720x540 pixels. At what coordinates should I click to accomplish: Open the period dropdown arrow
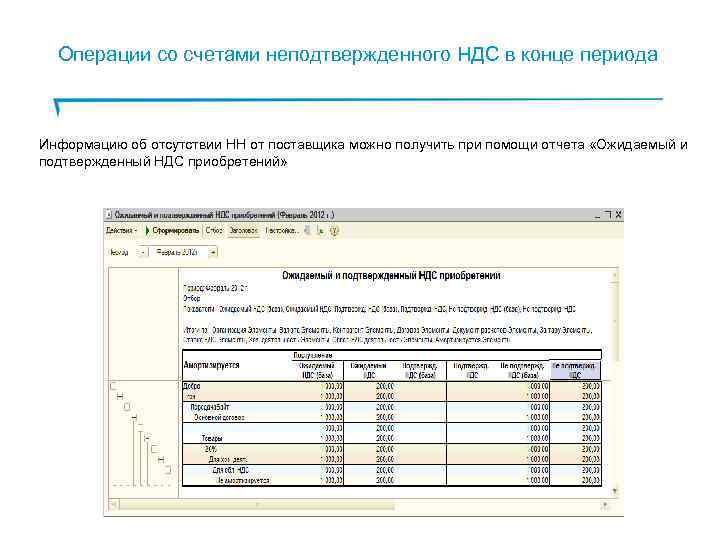tap(213, 252)
